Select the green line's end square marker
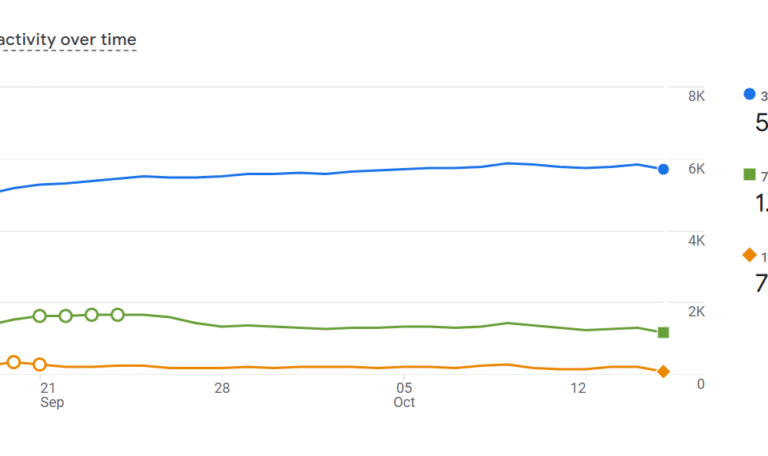 tap(663, 332)
